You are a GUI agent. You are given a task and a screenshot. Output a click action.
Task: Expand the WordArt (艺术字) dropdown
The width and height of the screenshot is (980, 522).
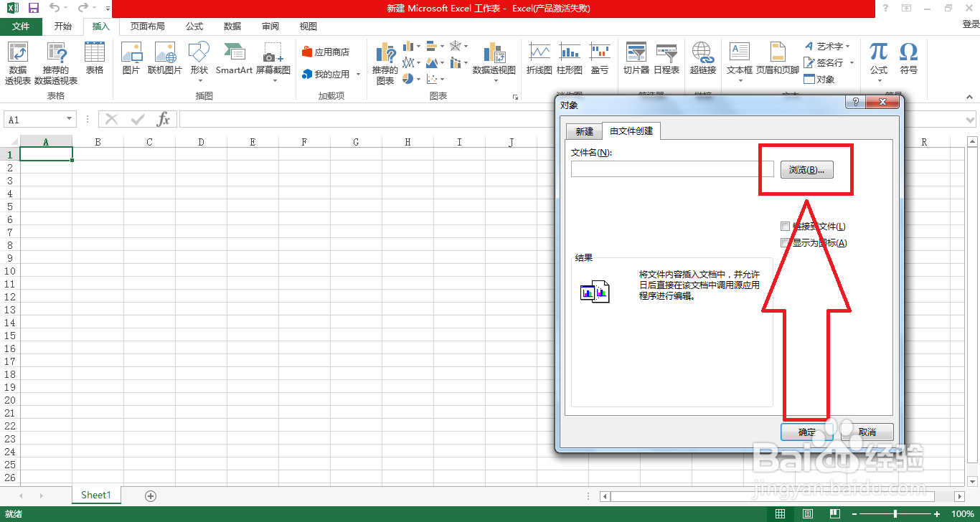847,47
